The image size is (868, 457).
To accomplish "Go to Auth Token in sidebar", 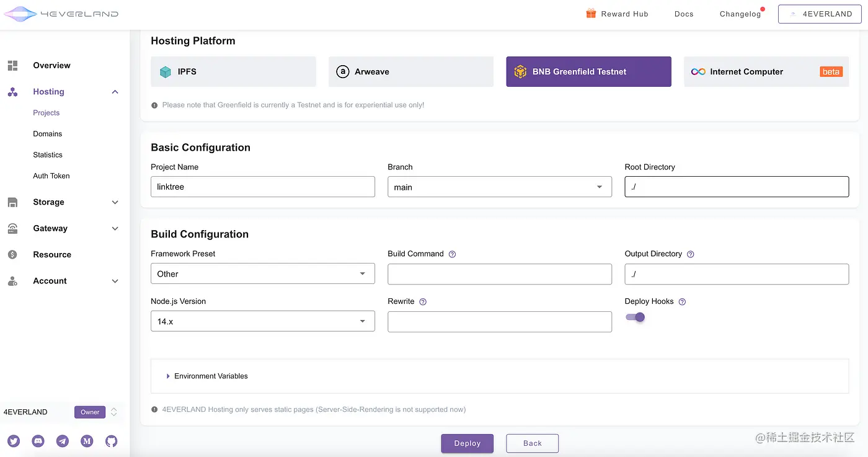I will pos(51,176).
